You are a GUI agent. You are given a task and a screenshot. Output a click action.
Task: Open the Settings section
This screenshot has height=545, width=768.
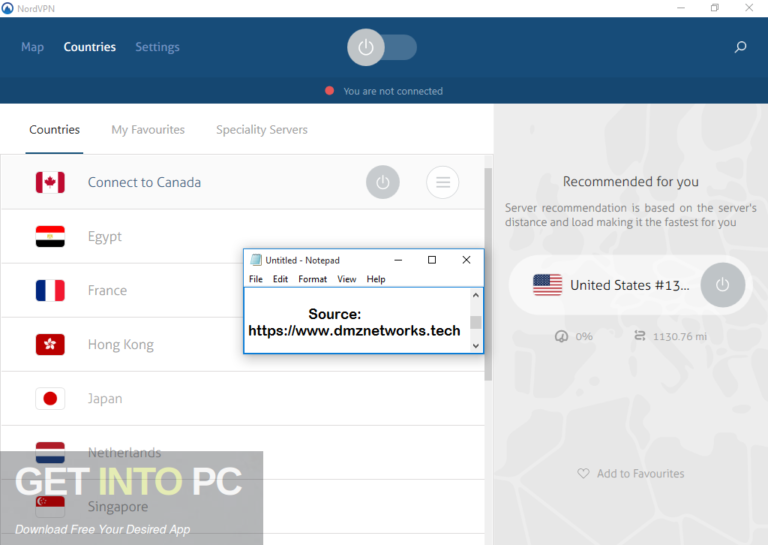pyautogui.click(x=157, y=47)
